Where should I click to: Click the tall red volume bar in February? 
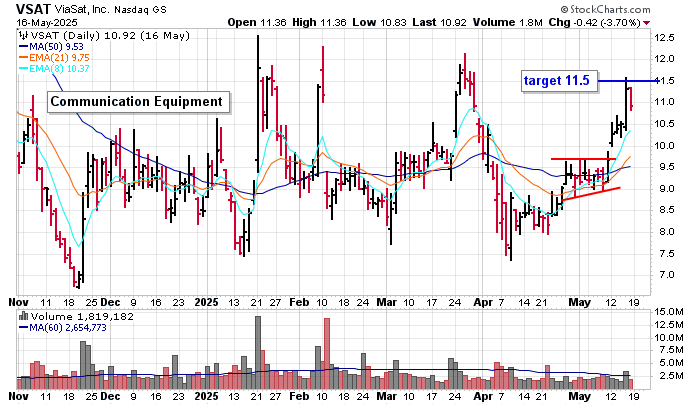[327, 354]
